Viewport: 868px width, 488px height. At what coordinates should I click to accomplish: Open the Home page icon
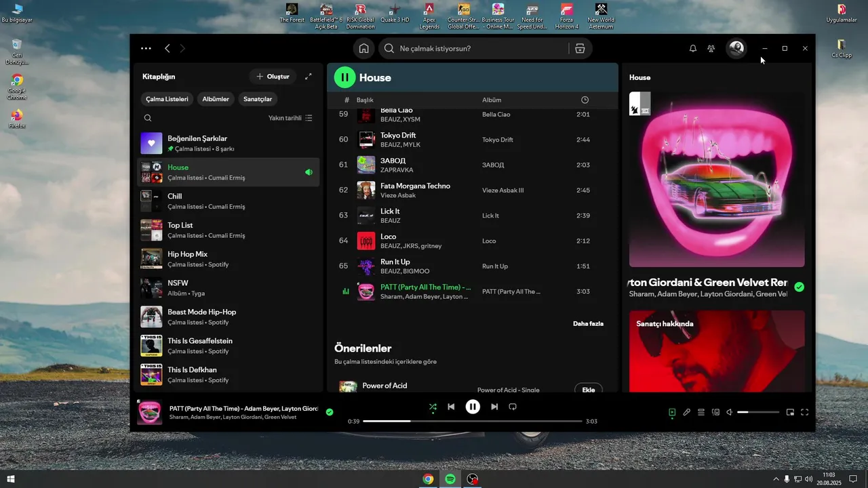click(x=364, y=48)
